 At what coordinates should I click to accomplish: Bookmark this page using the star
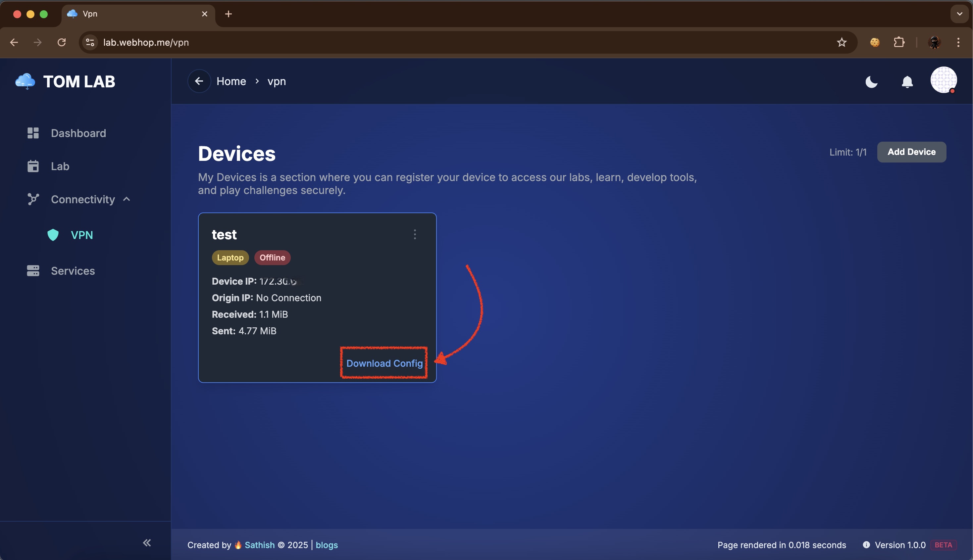coord(841,42)
